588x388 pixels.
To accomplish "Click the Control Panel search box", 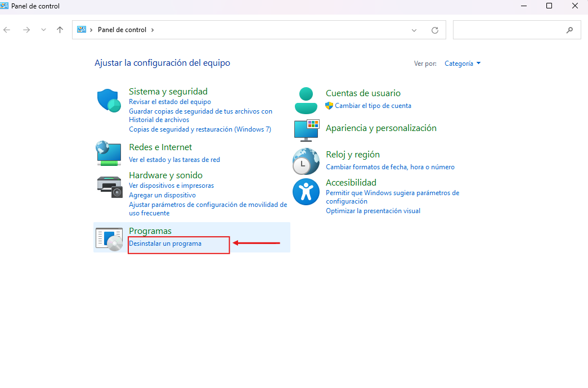I will tap(517, 30).
